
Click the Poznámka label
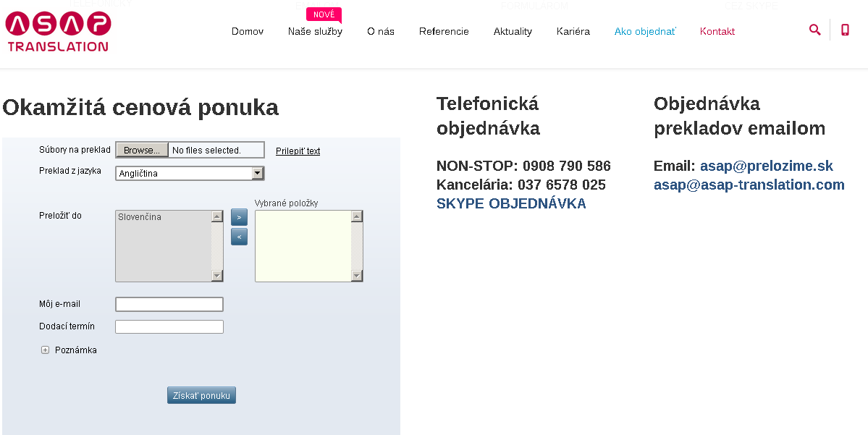(76, 350)
